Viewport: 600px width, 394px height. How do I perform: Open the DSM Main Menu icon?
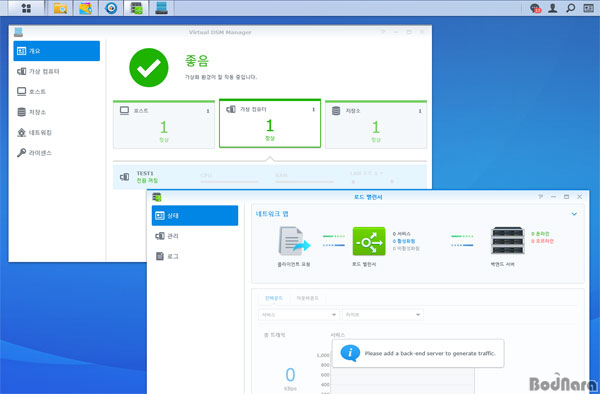[26, 8]
